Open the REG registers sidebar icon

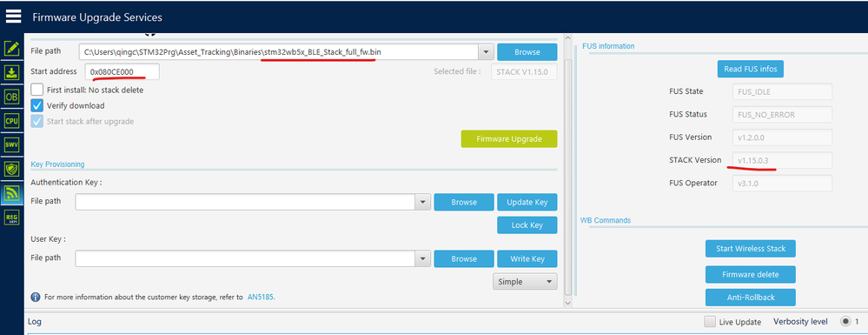pos(11,217)
